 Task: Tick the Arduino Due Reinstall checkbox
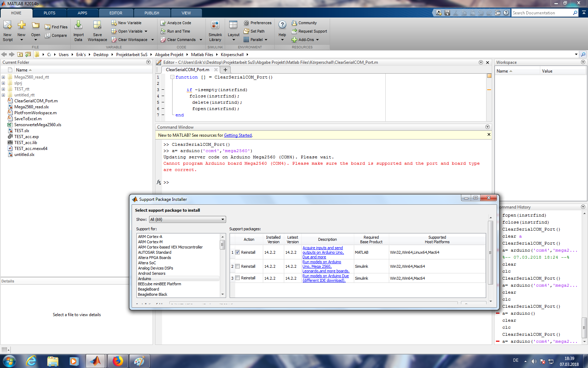[238, 278]
